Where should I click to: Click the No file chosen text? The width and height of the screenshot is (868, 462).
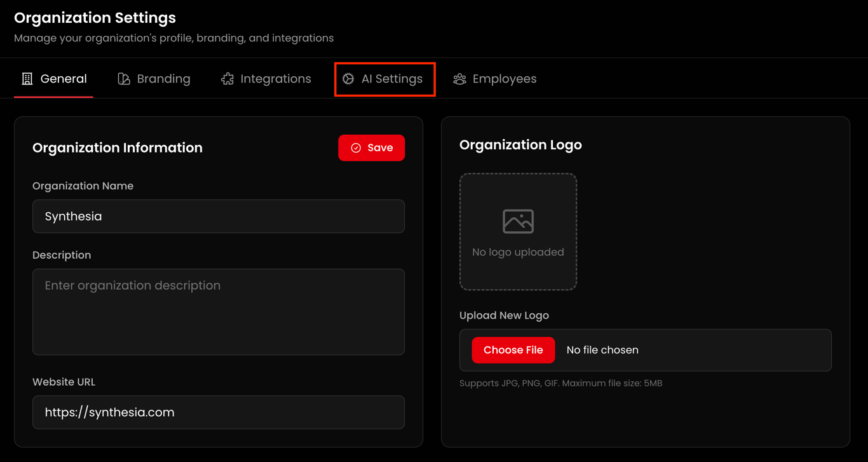pos(602,350)
